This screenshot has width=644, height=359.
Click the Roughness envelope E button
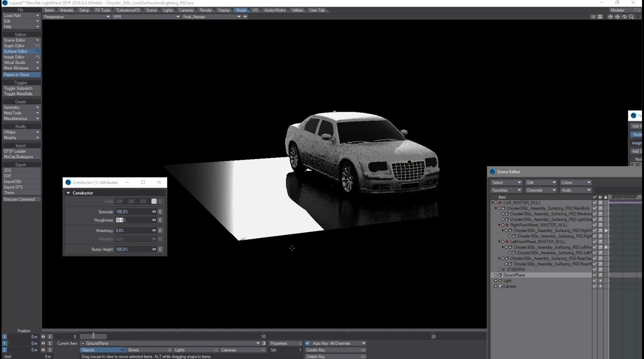160,220
